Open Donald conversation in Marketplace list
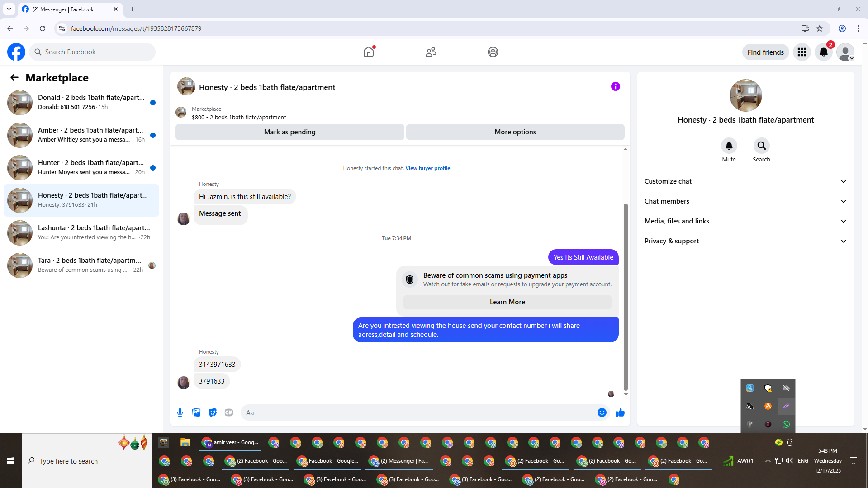The width and height of the screenshot is (868, 488). (81, 103)
